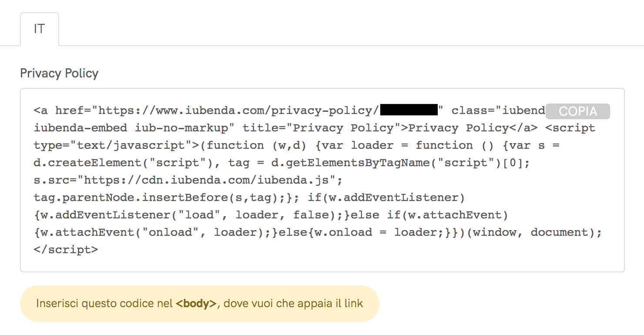Switch to the IT language tab
Viewport: 644px width, 335px height.
tap(40, 29)
